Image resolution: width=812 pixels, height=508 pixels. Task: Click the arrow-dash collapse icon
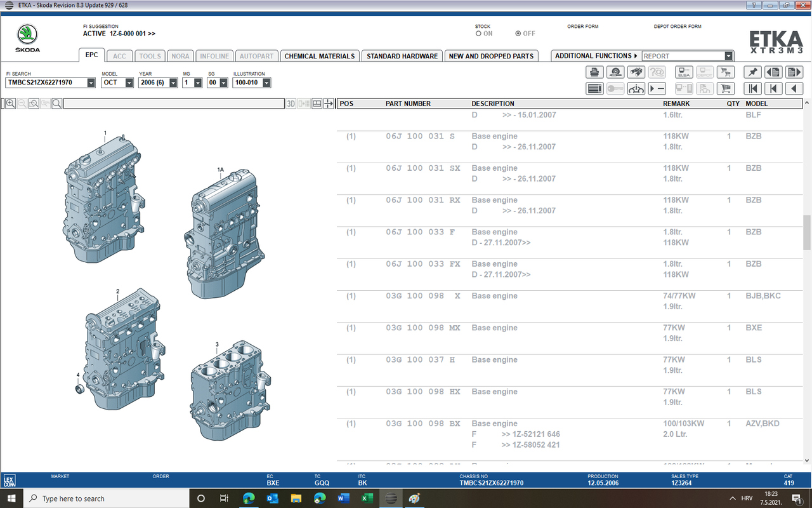[x=657, y=89]
